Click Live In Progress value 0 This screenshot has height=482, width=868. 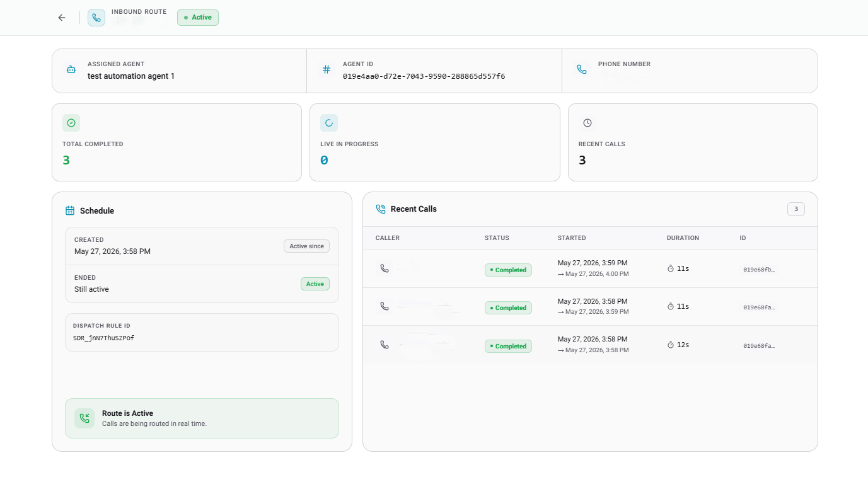tap(324, 160)
